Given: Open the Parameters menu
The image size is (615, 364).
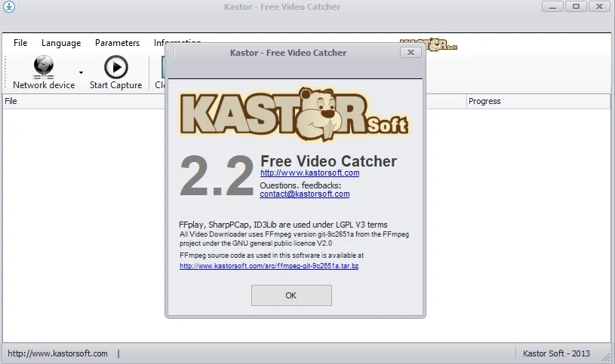Looking at the screenshot, I should tap(117, 43).
